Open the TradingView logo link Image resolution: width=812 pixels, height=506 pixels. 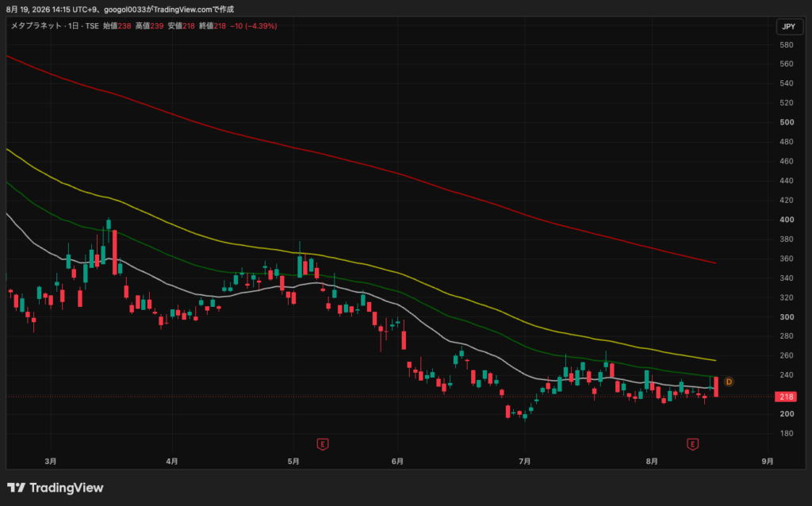[56, 487]
